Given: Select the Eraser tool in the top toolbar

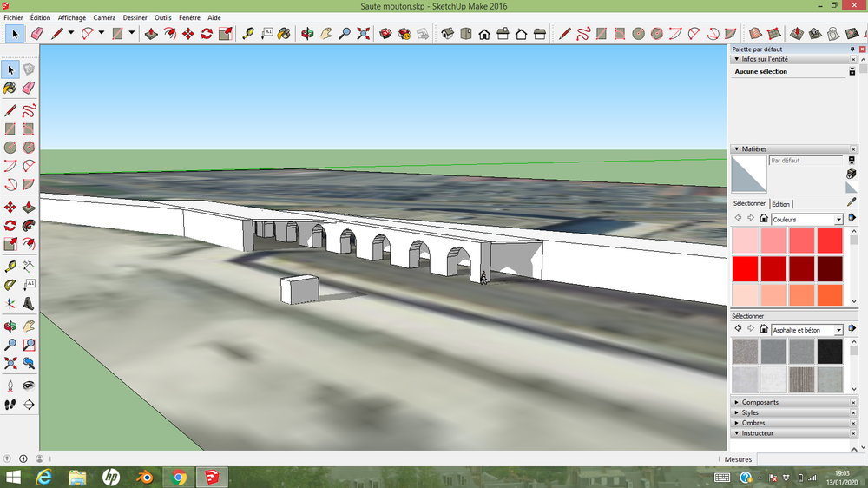Looking at the screenshot, I should pos(37,34).
